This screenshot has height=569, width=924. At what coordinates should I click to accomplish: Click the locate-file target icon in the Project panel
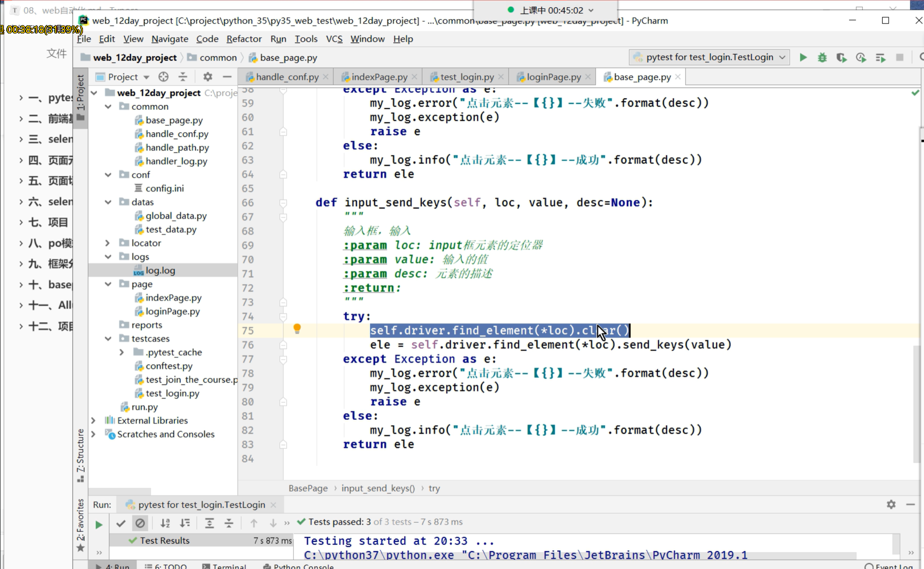pyautogui.click(x=164, y=77)
